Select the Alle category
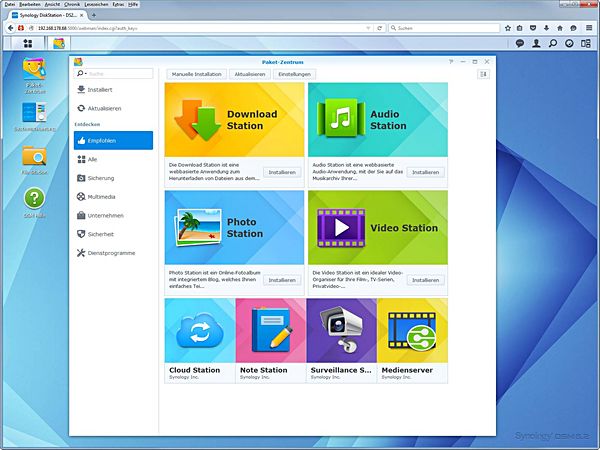Image resolution: width=600 pixels, height=450 pixels. point(114,159)
